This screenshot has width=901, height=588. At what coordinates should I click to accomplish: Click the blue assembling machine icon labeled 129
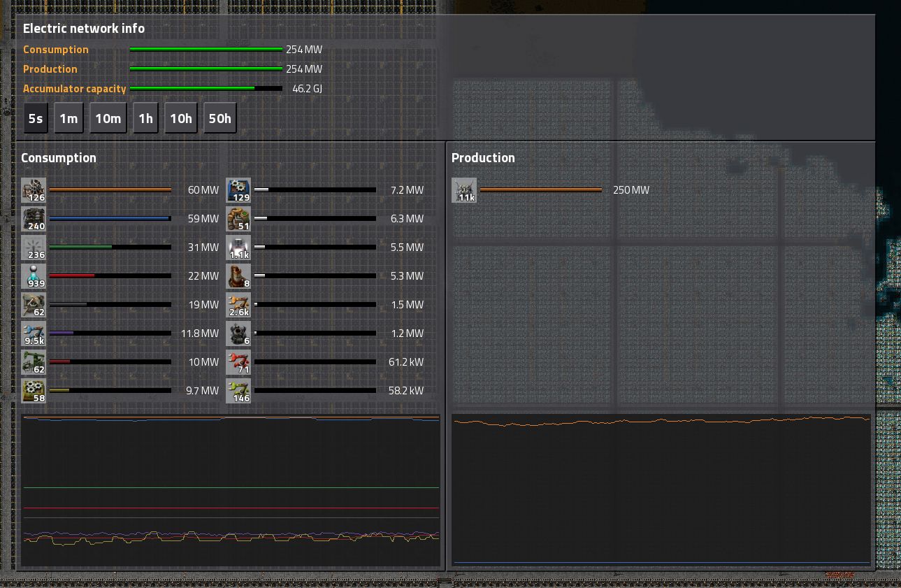[x=238, y=190]
